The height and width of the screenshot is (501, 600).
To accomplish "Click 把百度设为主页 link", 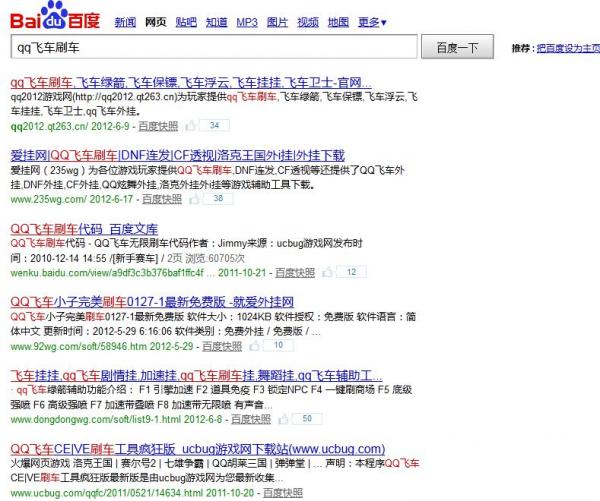I will 568,48.
